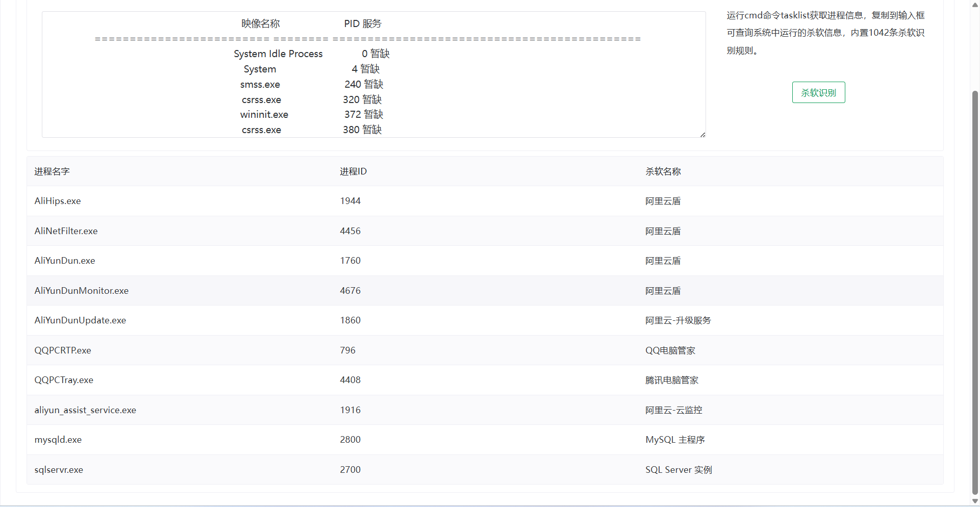This screenshot has height=507, width=980.
Task: Click the System Idle Process line in textarea
Action: pyautogui.click(x=312, y=54)
